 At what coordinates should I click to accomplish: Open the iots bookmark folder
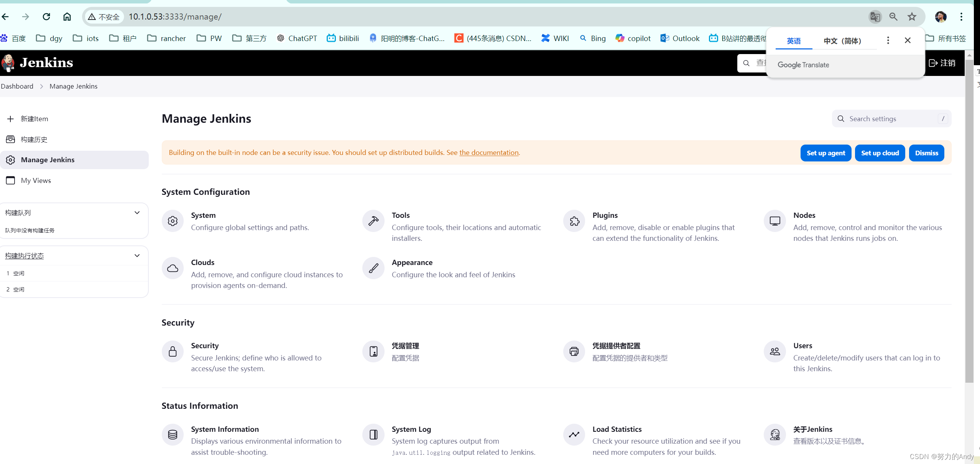point(86,38)
